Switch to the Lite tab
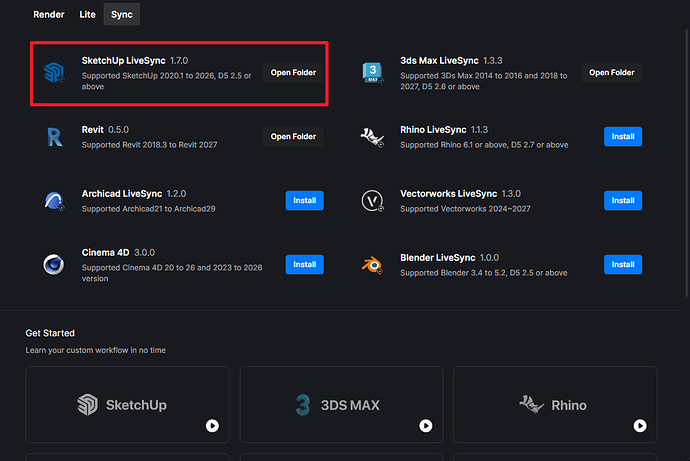Viewport: 690px width, 461px height. coord(87,15)
